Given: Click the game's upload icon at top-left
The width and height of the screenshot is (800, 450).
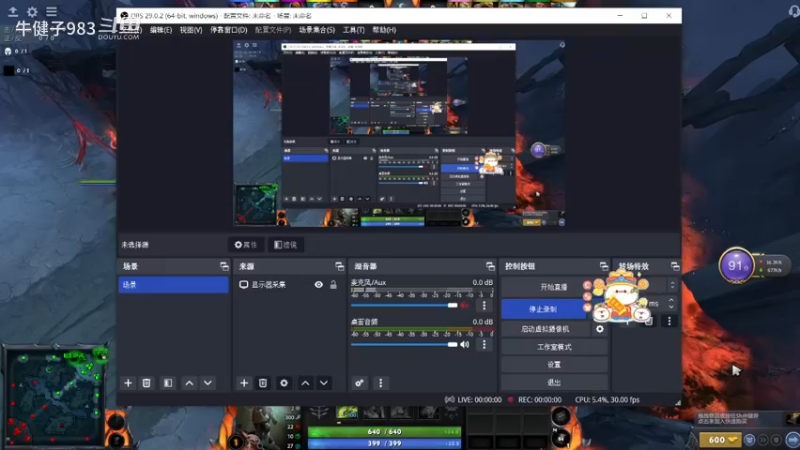Looking at the screenshot, I should [13, 11].
